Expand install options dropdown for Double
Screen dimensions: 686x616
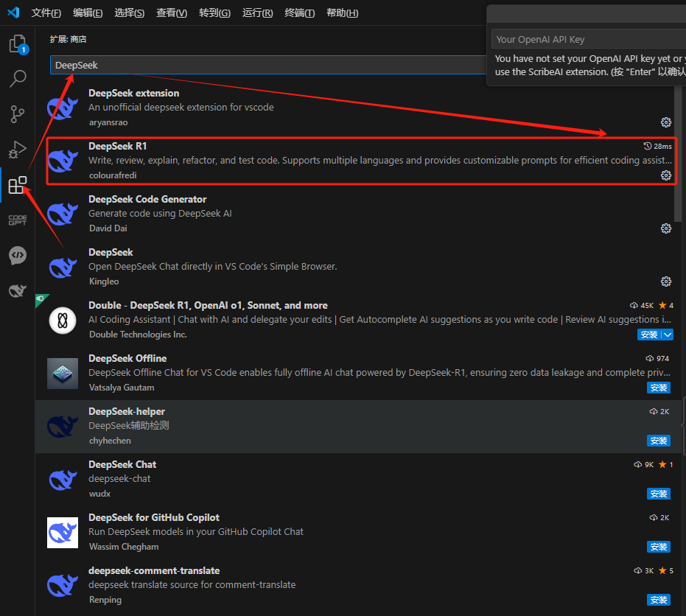coord(668,335)
